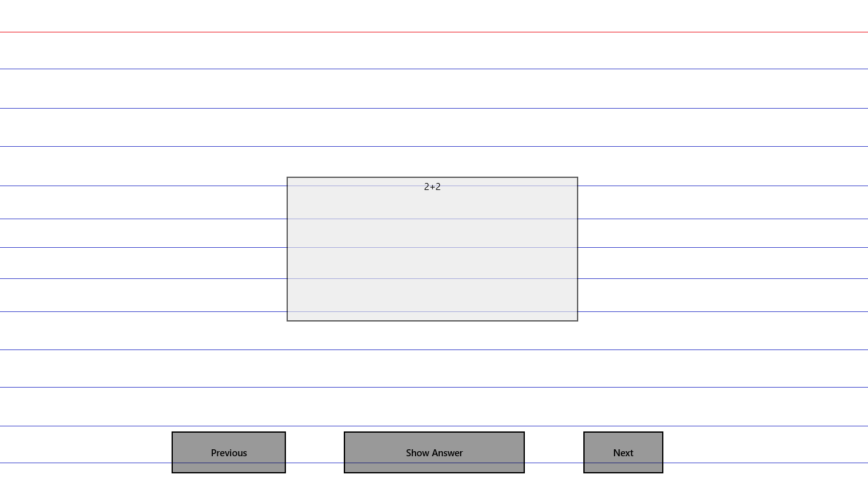This screenshot has height=488, width=868.
Task: Click the gap between Previous and Show Answer
Action: 315,452
